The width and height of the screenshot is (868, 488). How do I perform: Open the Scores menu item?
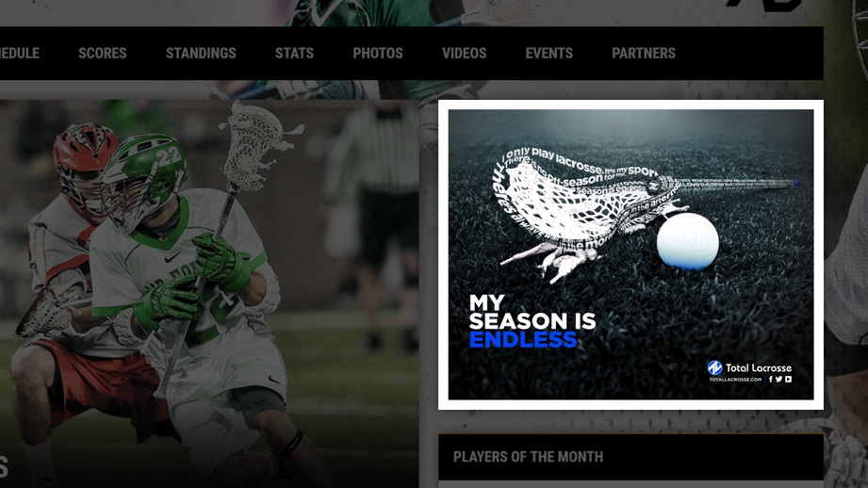pos(103,53)
